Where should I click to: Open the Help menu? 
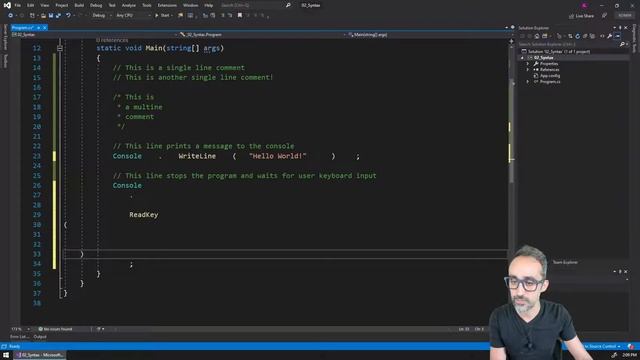click(x=209, y=5)
